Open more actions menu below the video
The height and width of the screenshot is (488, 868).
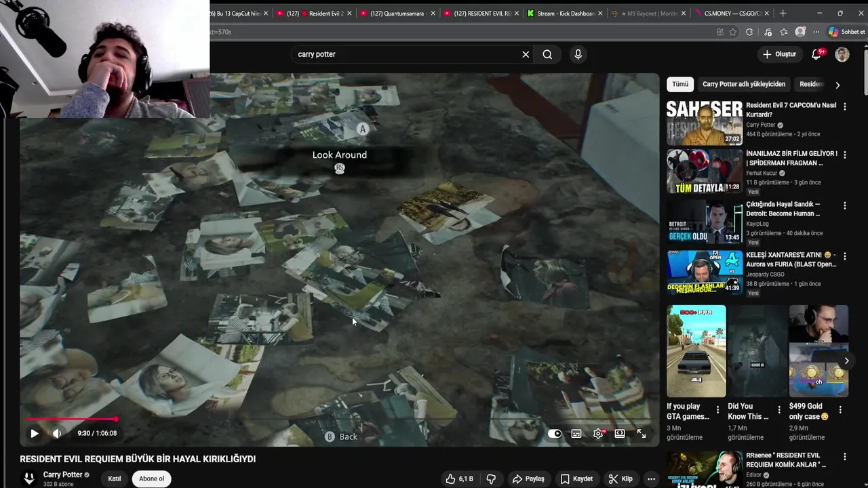tap(651, 479)
